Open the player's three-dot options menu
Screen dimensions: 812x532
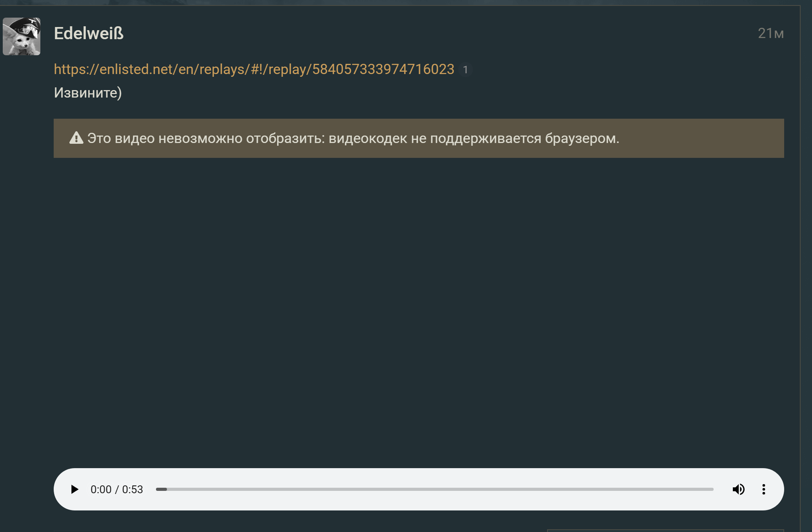[763, 489]
